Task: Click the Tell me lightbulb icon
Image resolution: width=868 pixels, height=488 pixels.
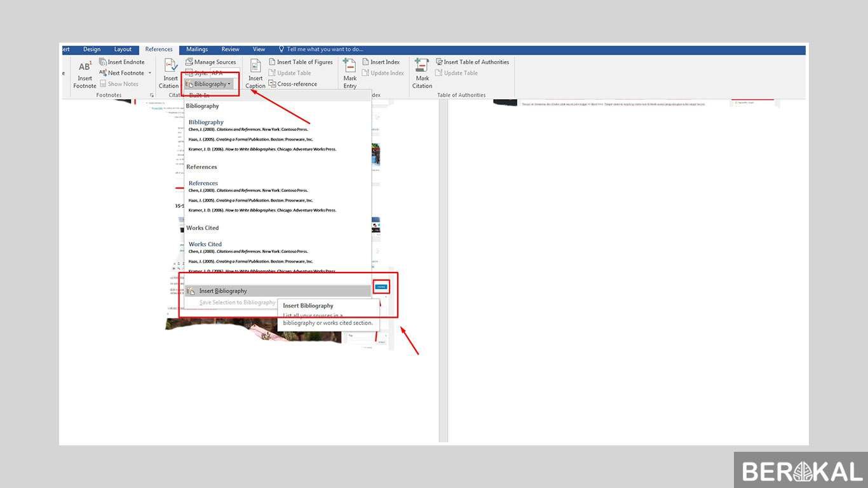Action: (x=281, y=49)
